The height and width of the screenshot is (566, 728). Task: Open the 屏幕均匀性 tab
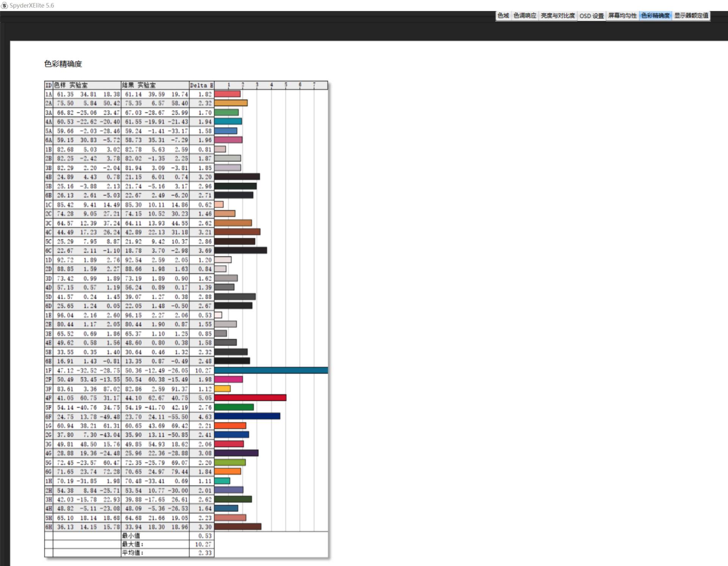pyautogui.click(x=622, y=16)
